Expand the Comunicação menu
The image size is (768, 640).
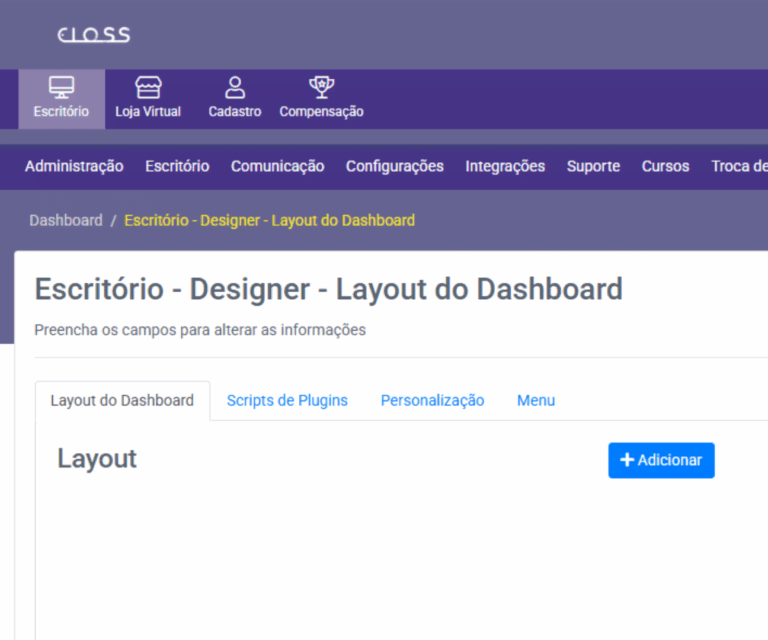[x=277, y=166]
